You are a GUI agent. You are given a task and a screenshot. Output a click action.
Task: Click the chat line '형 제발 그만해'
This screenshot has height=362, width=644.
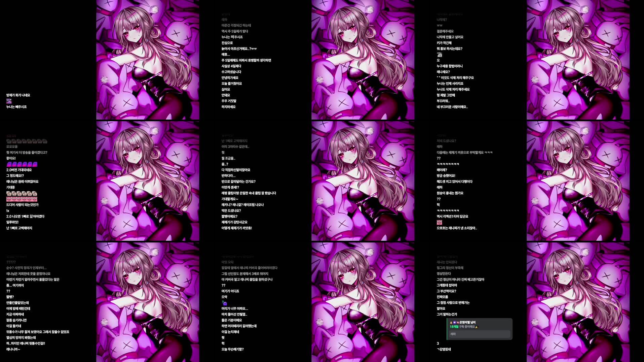point(446,95)
